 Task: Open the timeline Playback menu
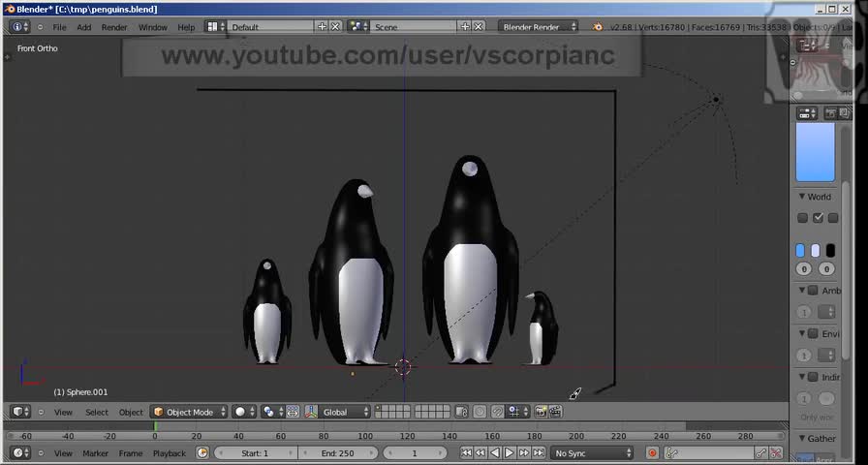click(x=170, y=453)
